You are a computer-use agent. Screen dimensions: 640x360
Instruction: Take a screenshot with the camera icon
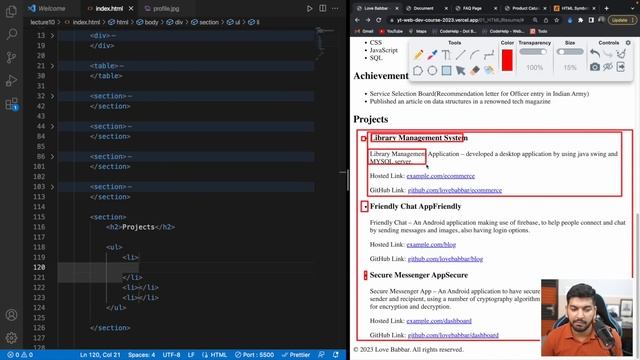[595, 67]
